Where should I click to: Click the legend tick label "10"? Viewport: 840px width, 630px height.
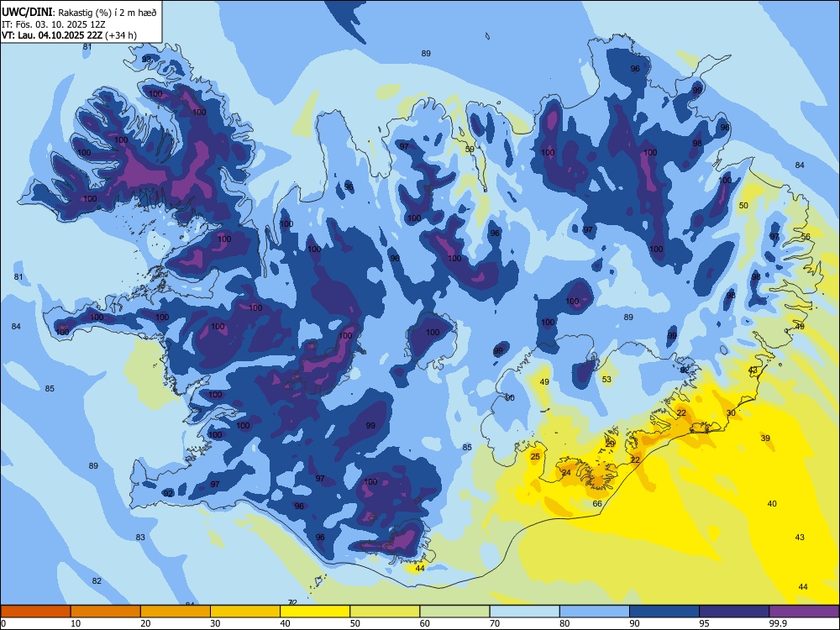pyautogui.click(x=76, y=623)
